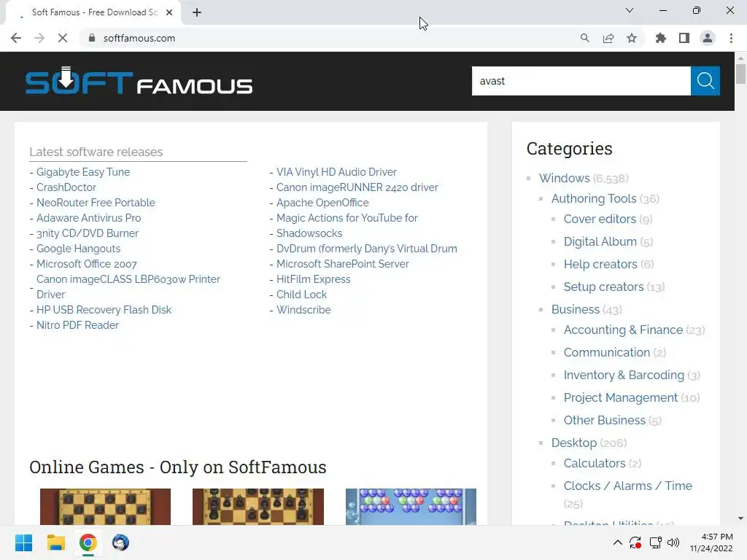Open the tab search chevron

pyautogui.click(x=630, y=10)
